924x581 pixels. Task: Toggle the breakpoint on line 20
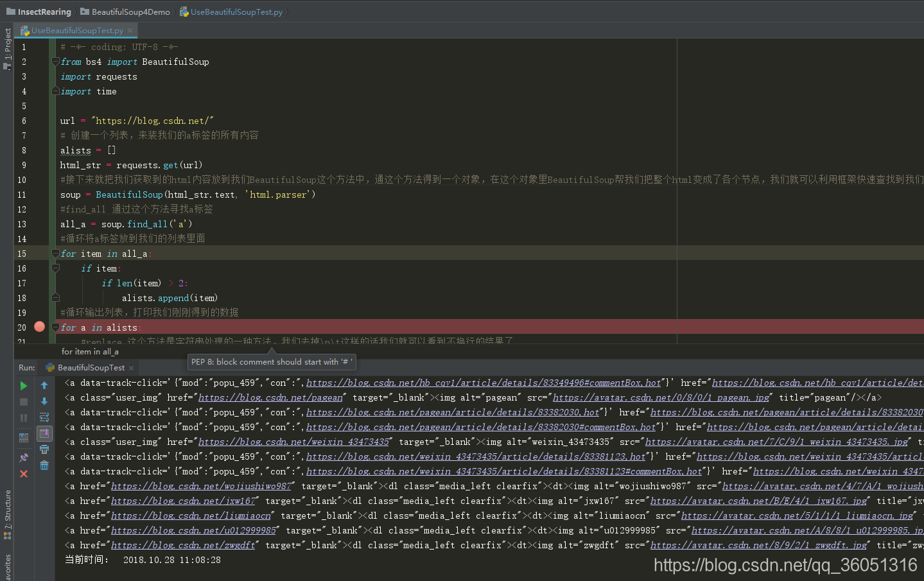point(39,327)
